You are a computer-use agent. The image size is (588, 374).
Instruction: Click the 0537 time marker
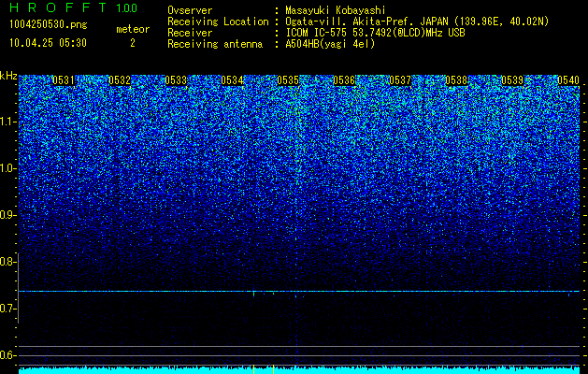click(x=400, y=80)
